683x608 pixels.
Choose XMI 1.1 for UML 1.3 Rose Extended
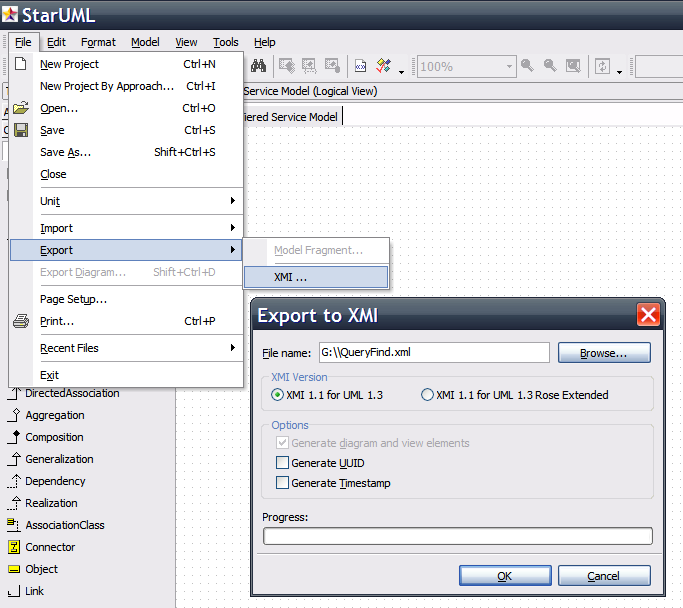click(x=428, y=395)
